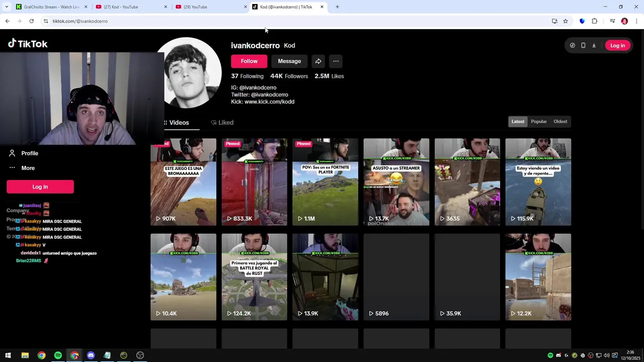Click the TikTok coins icon near Log in
The width and height of the screenshot is (644, 362).
click(573, 45)
